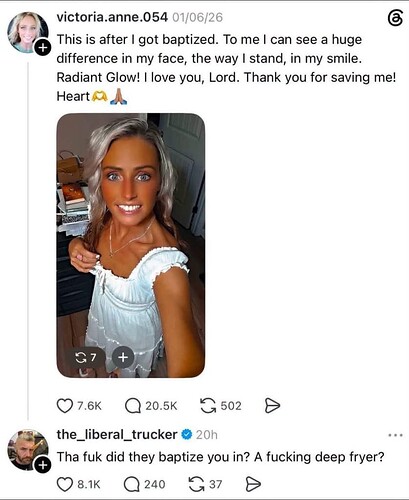Image resolution: width=409 pixels, height=500 pixels.
Task: Follow the_liberal_trucker via plus badge on avatar
Action: click(43, 465)
